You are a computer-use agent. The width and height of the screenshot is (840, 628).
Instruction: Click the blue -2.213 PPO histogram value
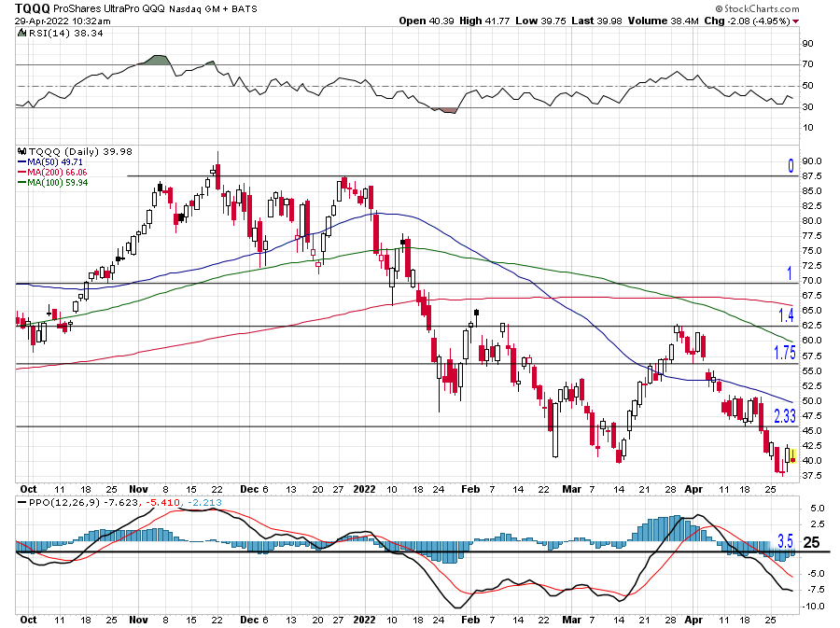point(204,503)
